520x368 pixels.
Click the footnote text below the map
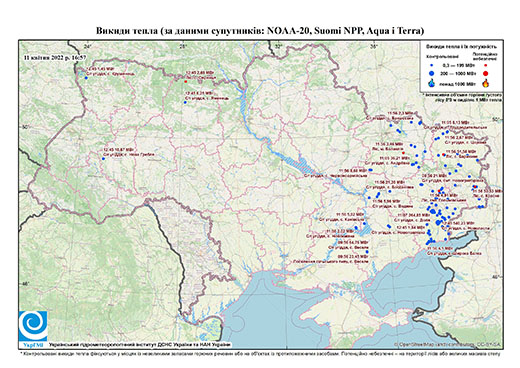(260, 353)
